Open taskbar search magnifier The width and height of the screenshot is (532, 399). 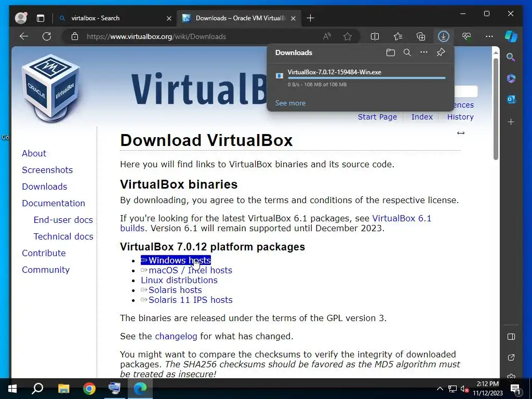click(x=37, y=389)
